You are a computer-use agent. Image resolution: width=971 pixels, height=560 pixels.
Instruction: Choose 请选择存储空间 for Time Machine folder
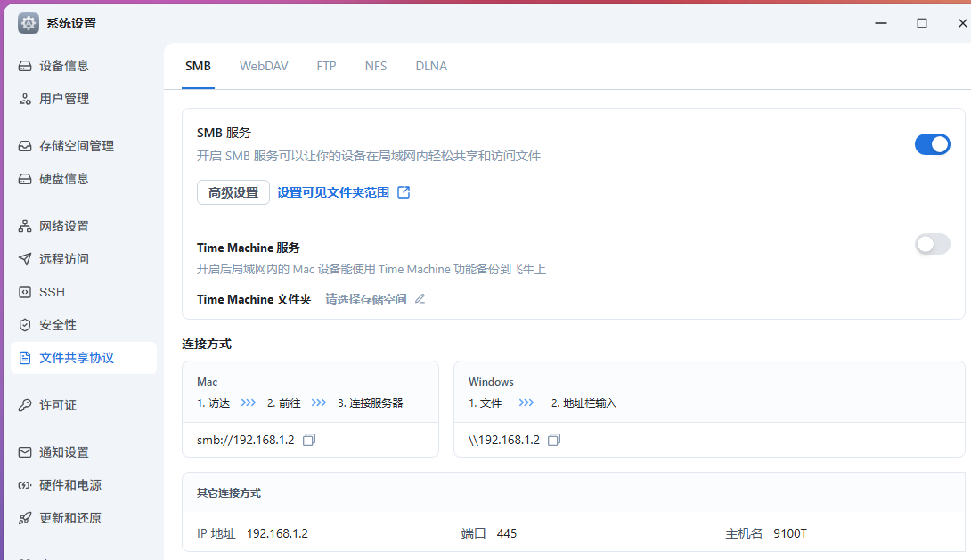pyautogui.click(x=365, y=299)
